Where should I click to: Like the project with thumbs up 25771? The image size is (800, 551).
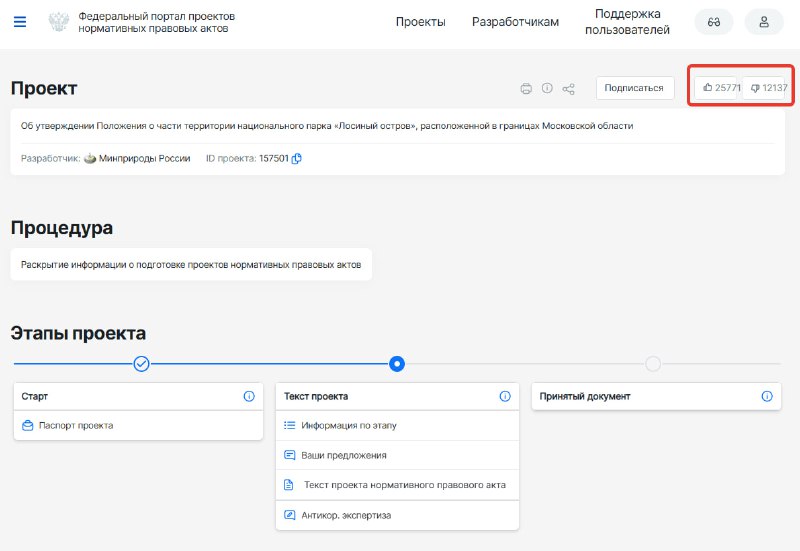coord(719,88)
